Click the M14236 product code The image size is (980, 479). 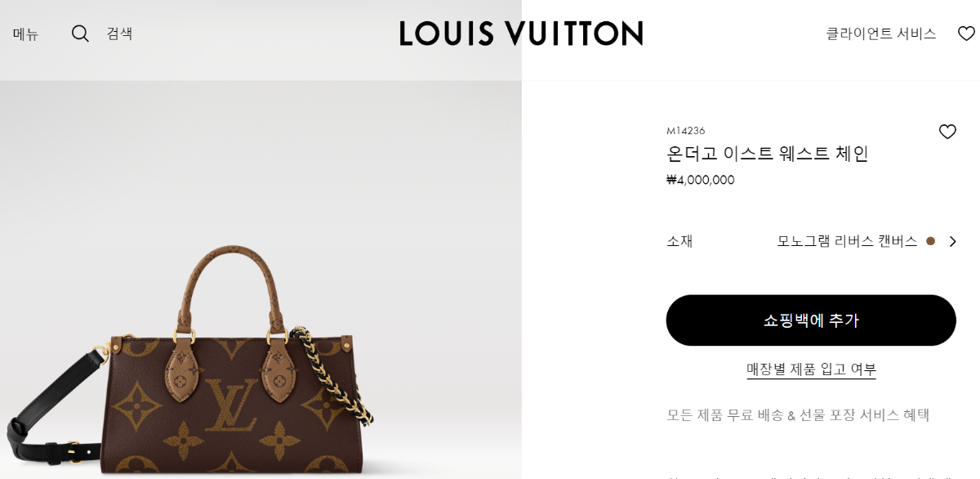point(685,131)
